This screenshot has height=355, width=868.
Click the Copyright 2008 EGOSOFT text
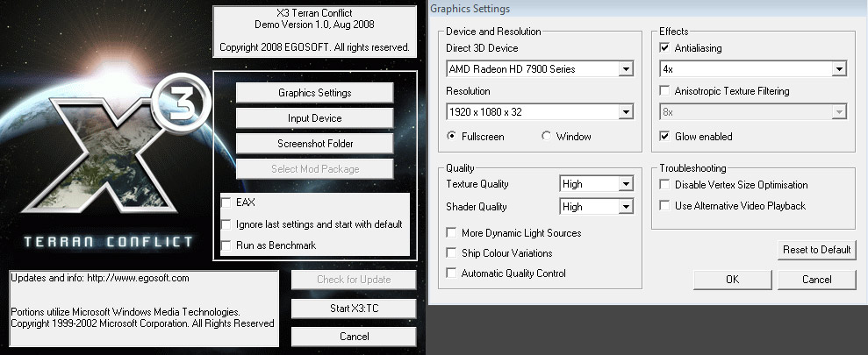[314, 47]
